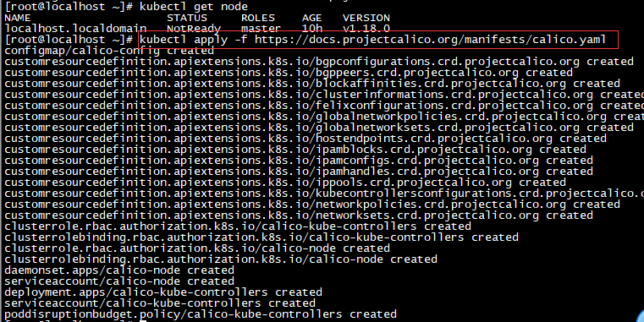The width and height of the screenshot is (644, 322).
Task: Select the hostendpoints.crd.projectcalico.org line
Action: pyautogui.click(x=305, y=139)
